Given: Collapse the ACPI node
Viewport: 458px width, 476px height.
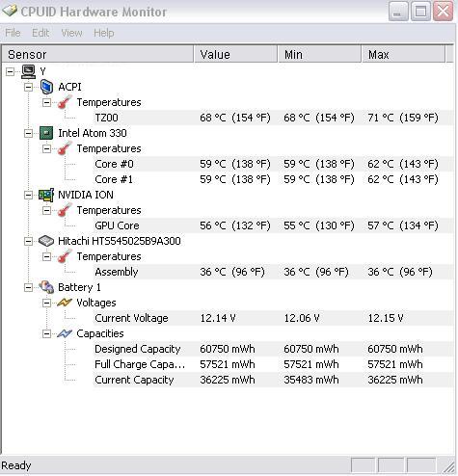Looking at the screenshot, I should tap(28, 87).
